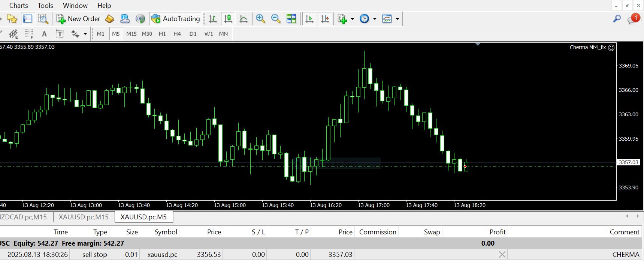Click the Zoom In magnifier icon
Viewport: 644px width, 261px height.
click(x=260, y=19)
